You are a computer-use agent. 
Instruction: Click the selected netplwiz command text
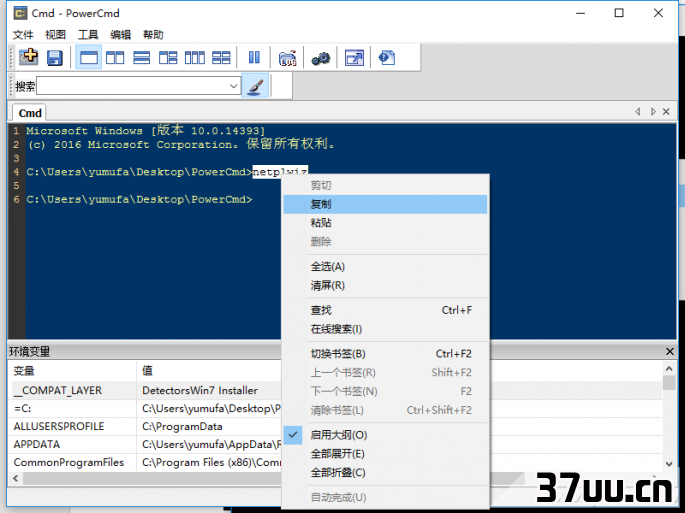point(280,171)
